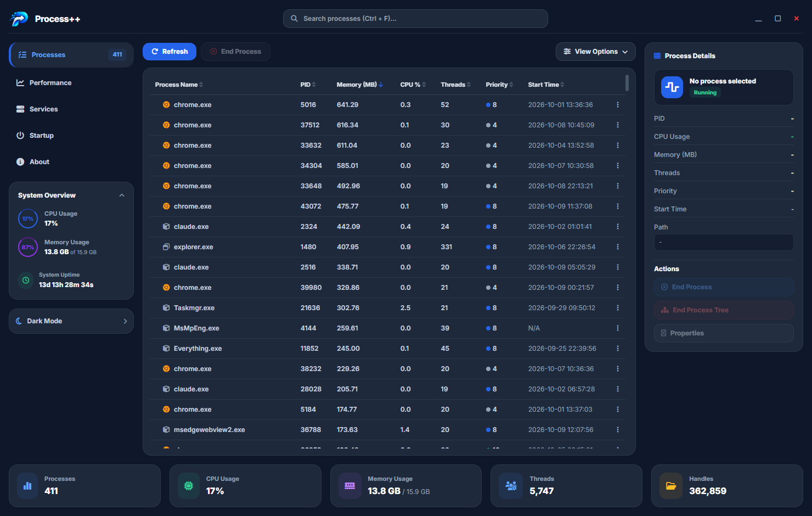Click the CPU chip icon in footer
The width and height of the screenshot is (812, 516).
pos(189,486)
